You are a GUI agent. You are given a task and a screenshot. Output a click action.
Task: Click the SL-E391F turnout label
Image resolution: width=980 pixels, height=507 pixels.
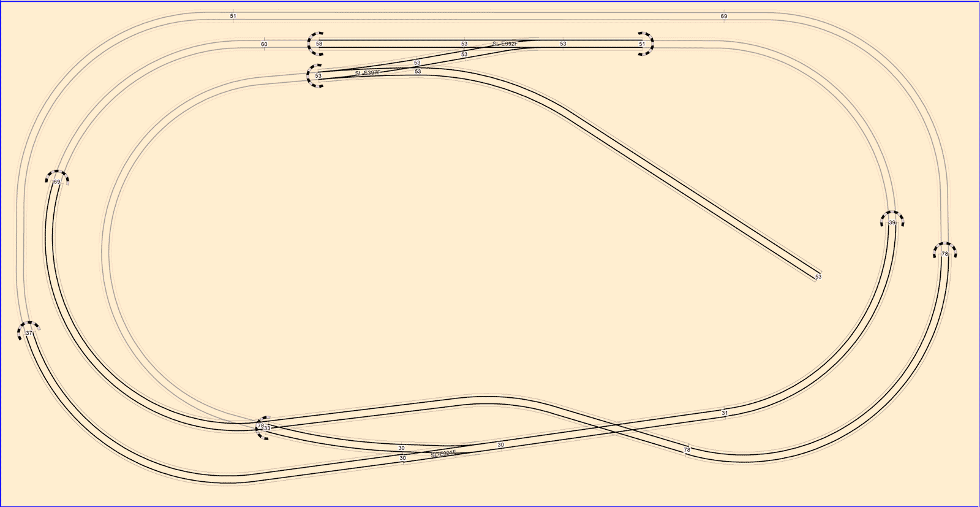443,454
